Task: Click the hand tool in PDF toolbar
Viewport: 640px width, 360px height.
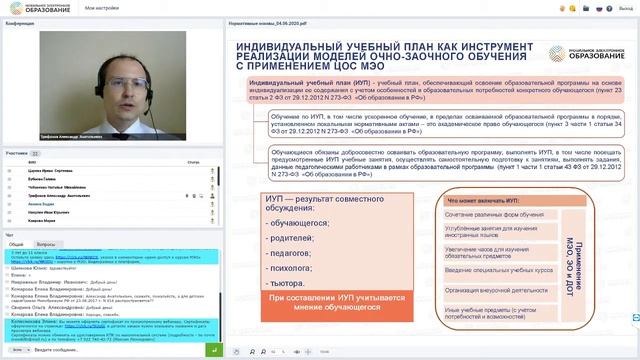Action: tap(236, 351)
